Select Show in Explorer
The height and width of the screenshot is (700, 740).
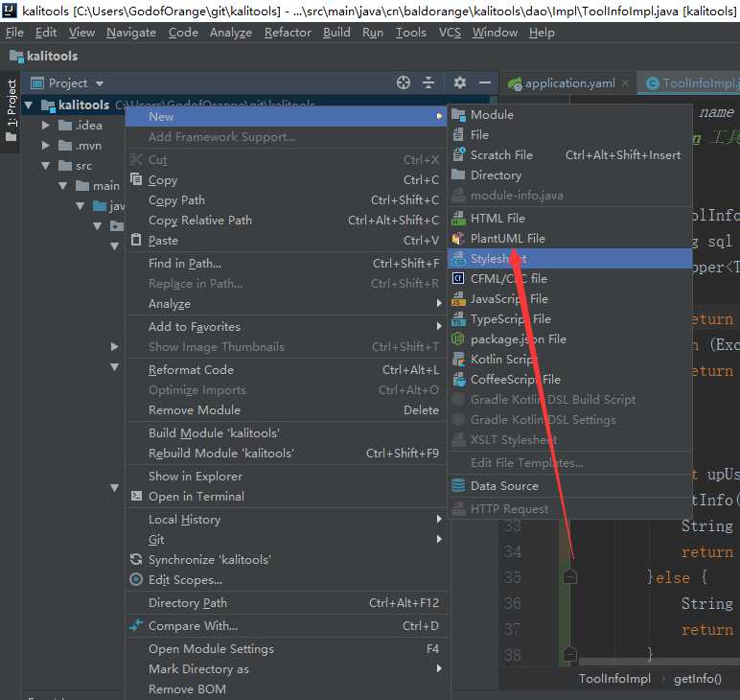coord(285,476)
